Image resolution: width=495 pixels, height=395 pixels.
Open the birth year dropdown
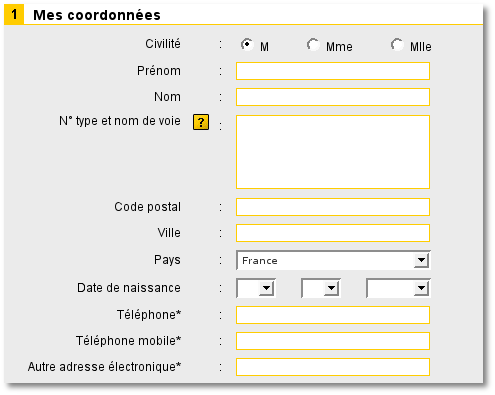click(x=398, y=288)
